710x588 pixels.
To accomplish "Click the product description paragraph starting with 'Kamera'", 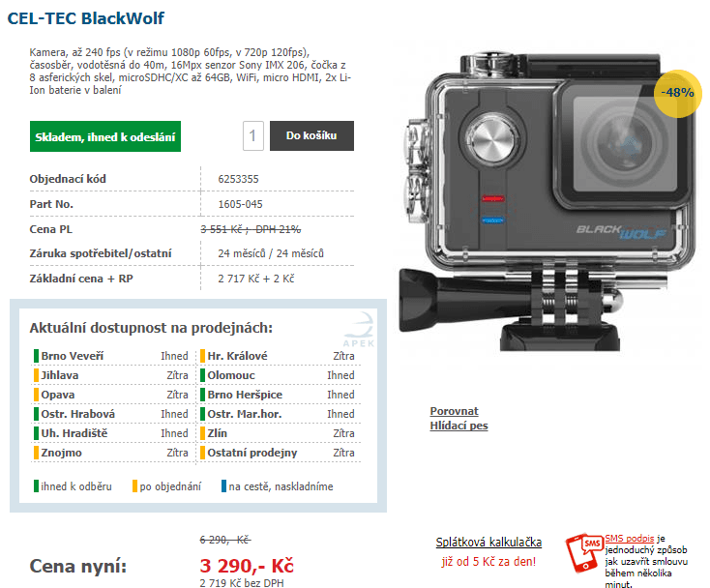I will point(191,71).
